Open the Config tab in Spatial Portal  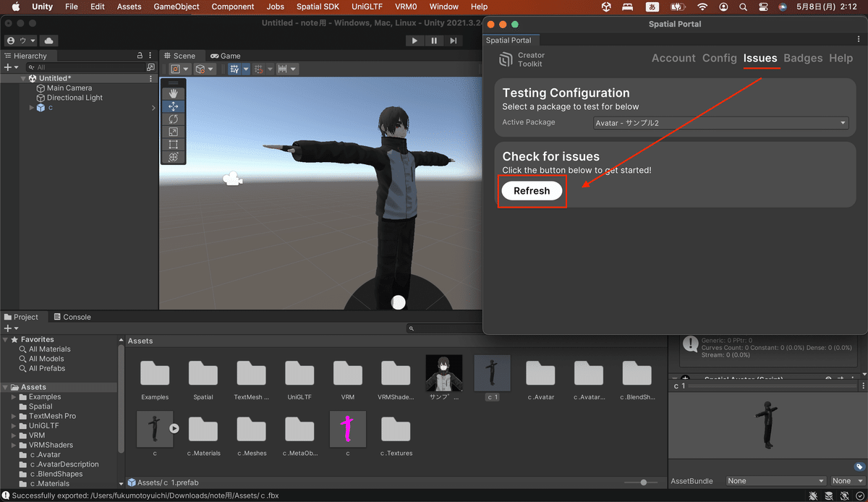(720, 58)
